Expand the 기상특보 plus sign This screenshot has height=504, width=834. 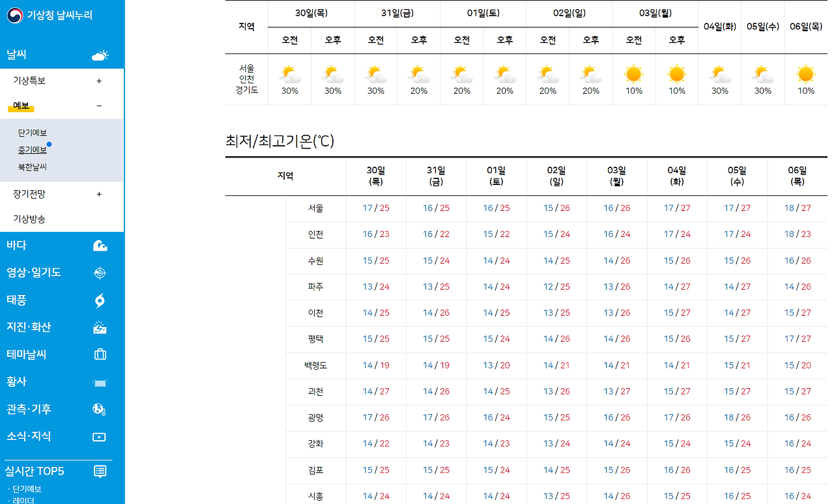(99, 81)
